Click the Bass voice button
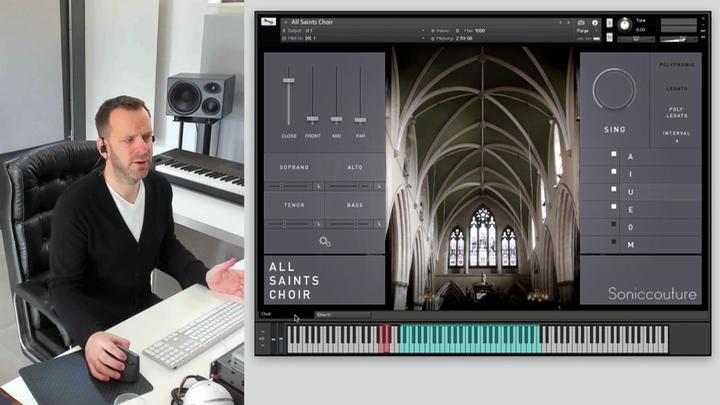Screen dimensions: 720x405 point(355,205)
